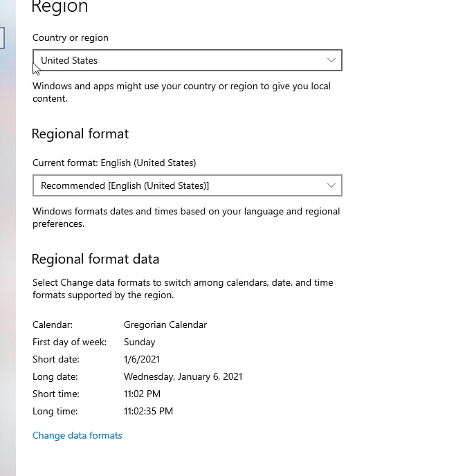The height and width of the screenshot is (476, 465).
Task: Click the Change data formats link
Action: click(x=77, y=435)
